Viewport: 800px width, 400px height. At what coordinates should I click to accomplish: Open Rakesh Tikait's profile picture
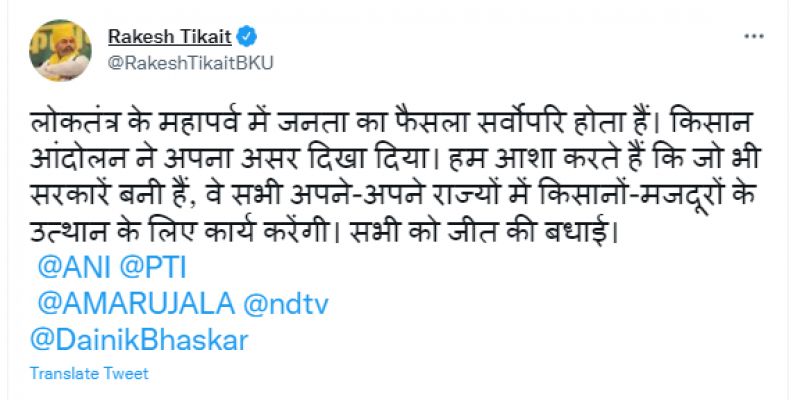point(60,50)
